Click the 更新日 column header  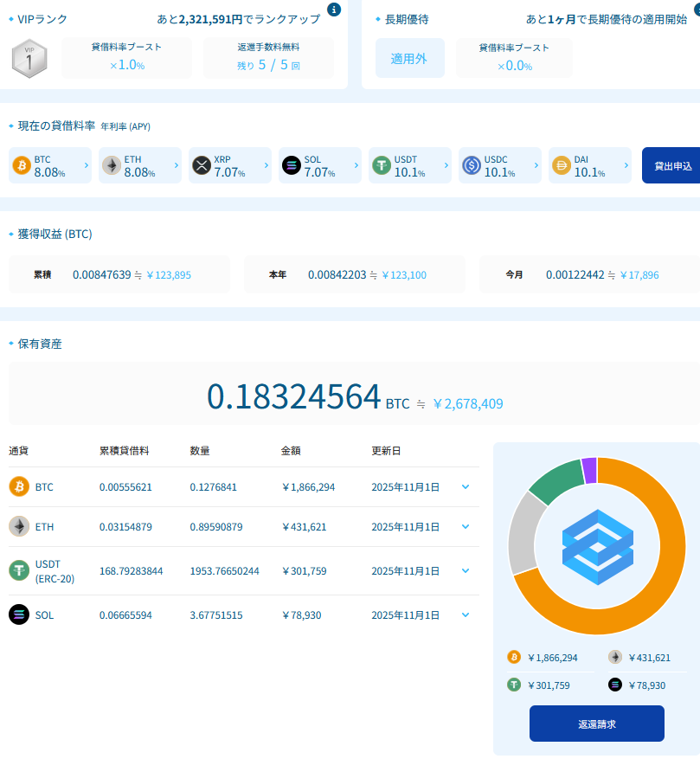pos(386,451)
